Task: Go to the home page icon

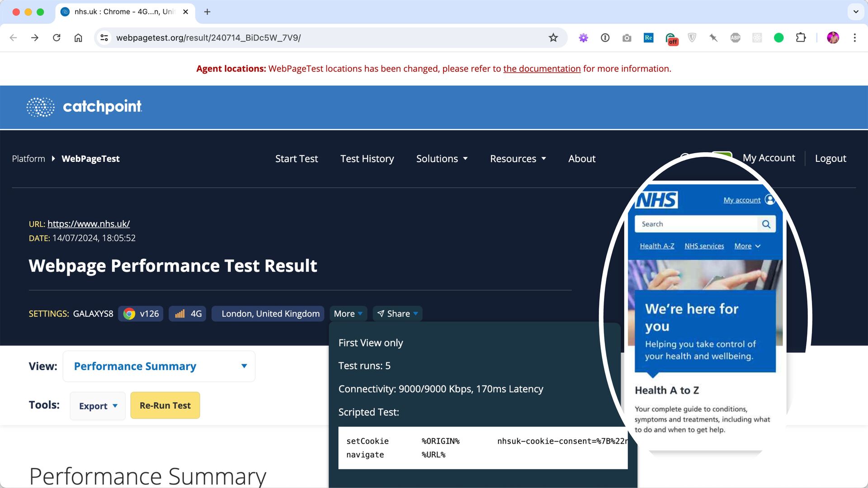Action: [78, 38]
